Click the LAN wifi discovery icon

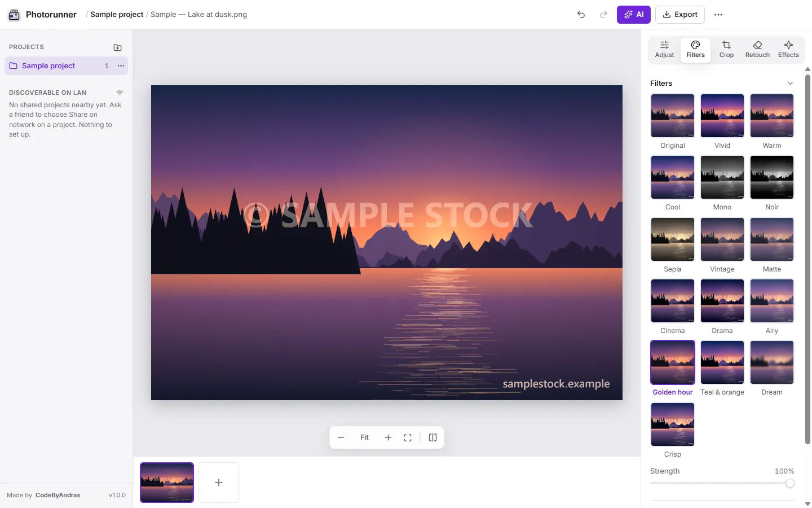point(120,93)
